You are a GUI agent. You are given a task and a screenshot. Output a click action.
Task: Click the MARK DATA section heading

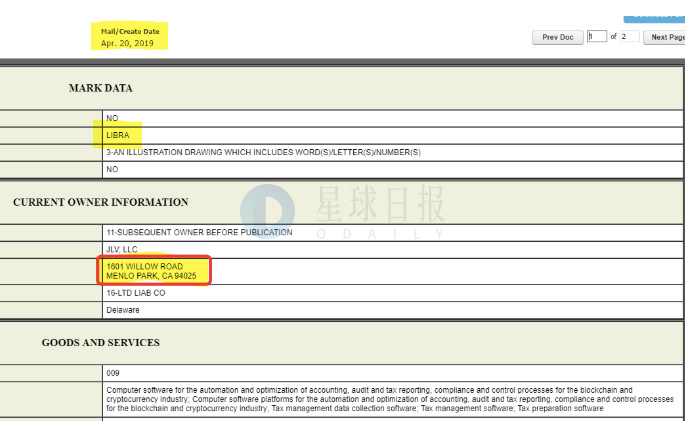100,88
